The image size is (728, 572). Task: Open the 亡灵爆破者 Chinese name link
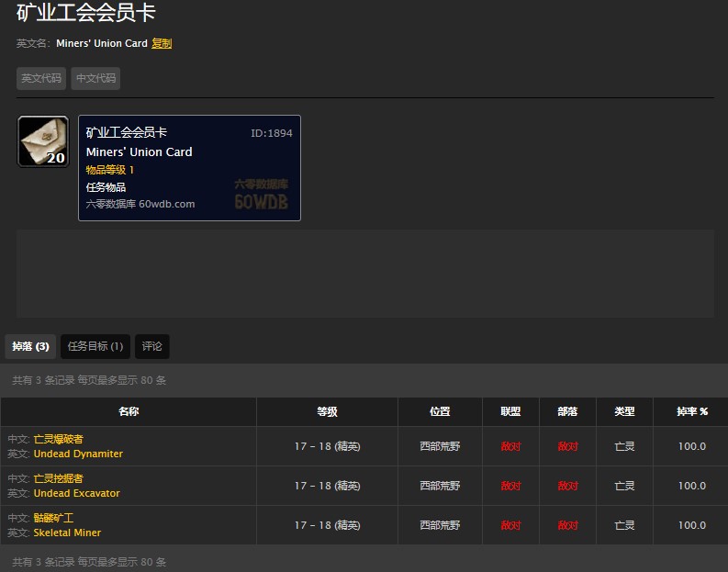pos(58,439)
